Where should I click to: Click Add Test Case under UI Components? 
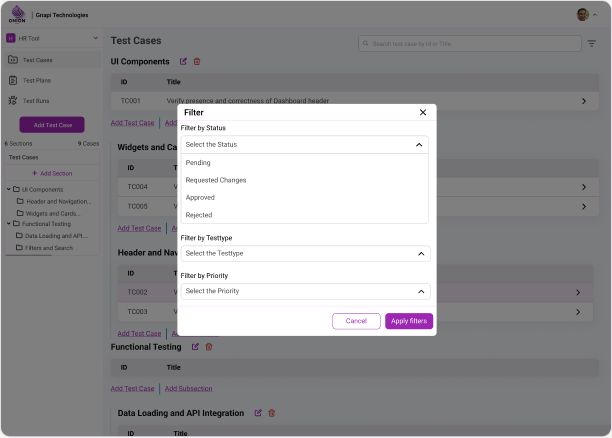point(132,123)
